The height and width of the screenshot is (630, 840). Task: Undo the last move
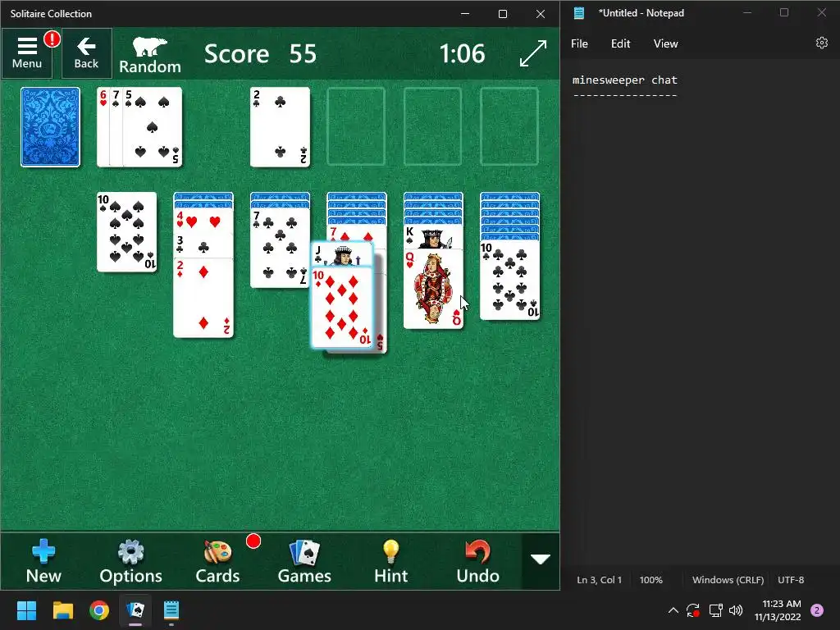pos(478,561)
